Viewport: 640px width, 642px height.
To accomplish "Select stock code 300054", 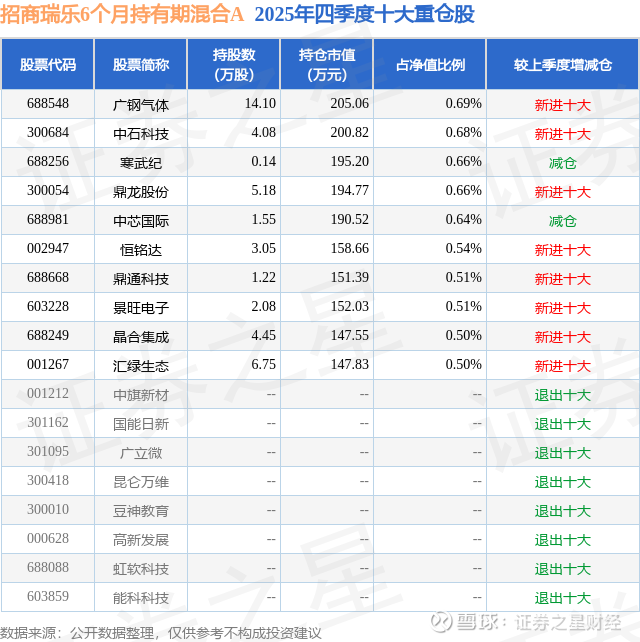I will 48,190.
